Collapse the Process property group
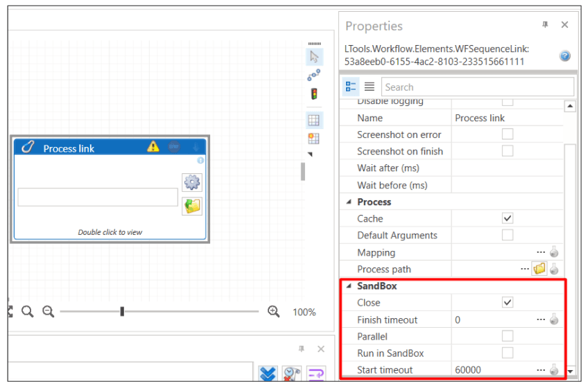Screen dimensions: 588x386 click(x=349, y=202)
